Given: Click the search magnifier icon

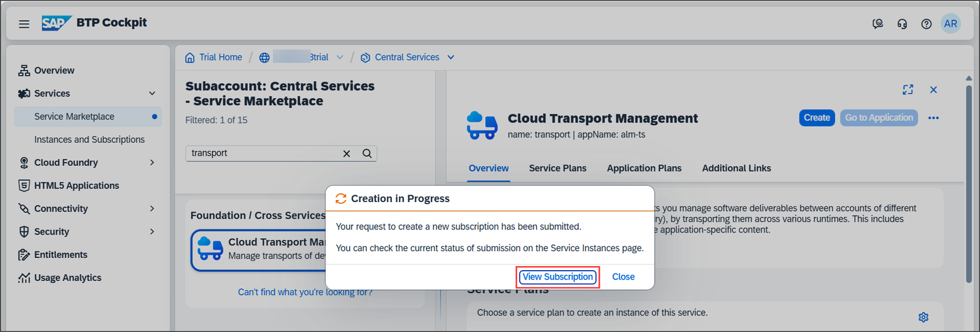Looking at the screenshot, I should [x=367, y=154].
